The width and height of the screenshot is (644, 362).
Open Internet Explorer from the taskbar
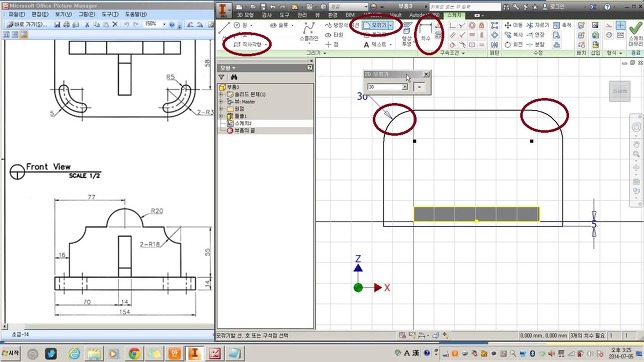point(75,353)
